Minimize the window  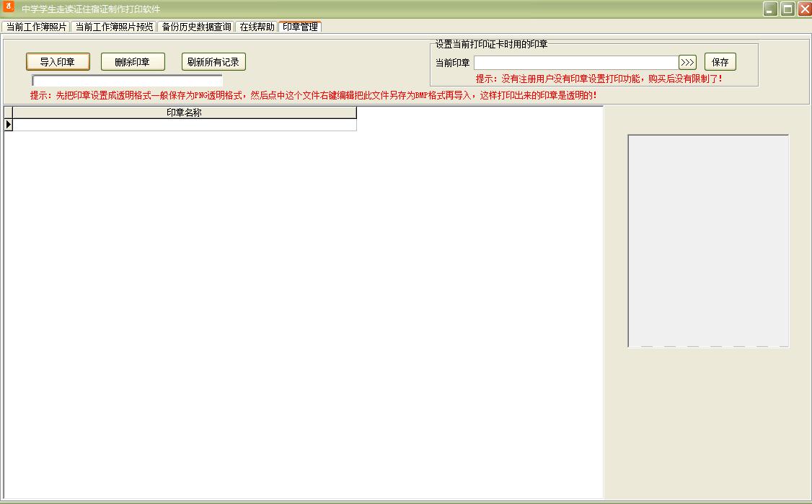click(770, 9)
